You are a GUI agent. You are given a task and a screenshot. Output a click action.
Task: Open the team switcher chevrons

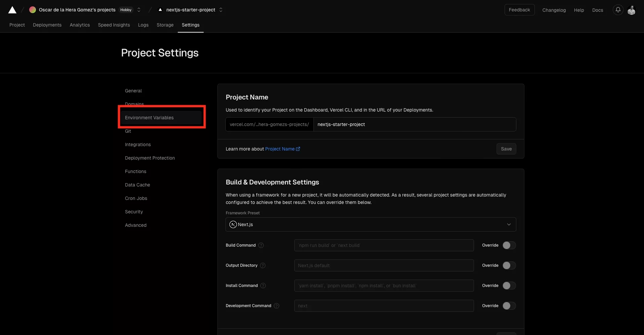pos(139,10)
